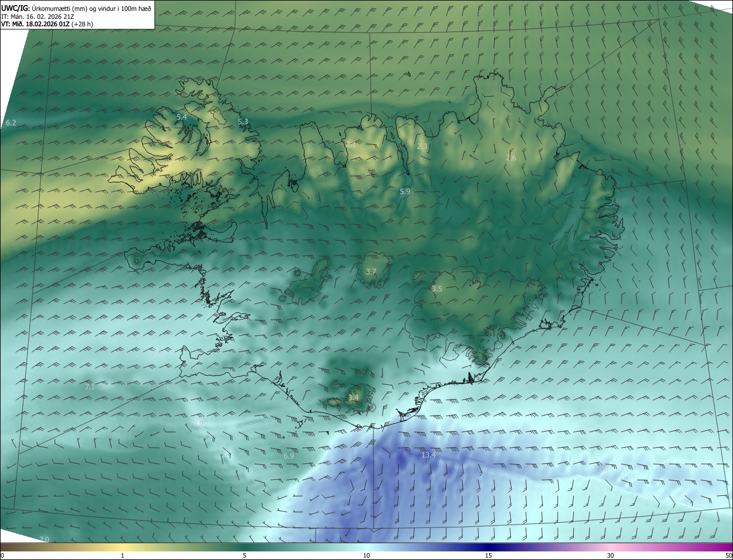Click the 13.4 value label on the map

[428, 455]
